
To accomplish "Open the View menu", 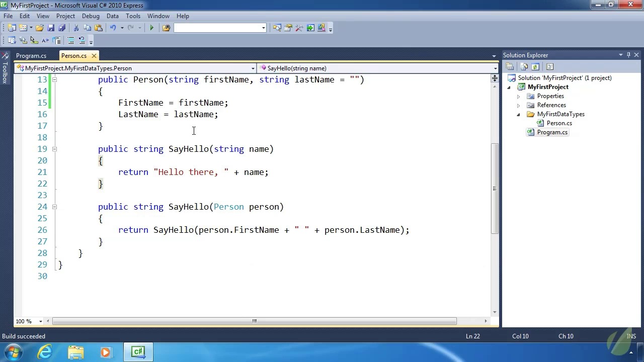I will (43, 16).
